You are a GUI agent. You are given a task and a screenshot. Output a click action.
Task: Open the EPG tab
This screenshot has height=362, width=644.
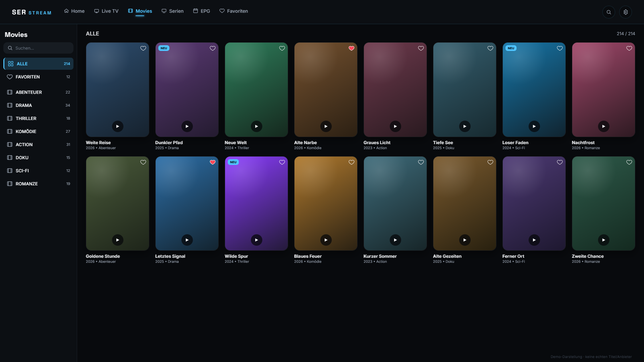click(x=202, y=11)
